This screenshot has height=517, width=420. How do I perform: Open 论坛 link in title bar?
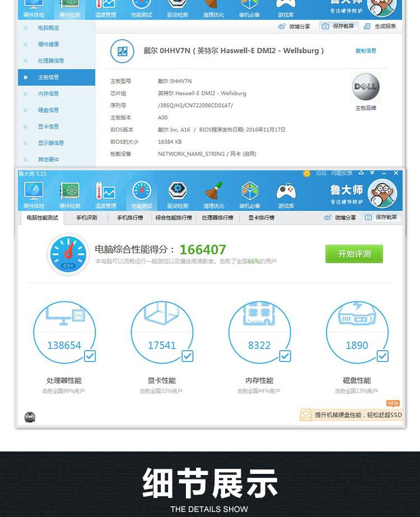[321, 173]
